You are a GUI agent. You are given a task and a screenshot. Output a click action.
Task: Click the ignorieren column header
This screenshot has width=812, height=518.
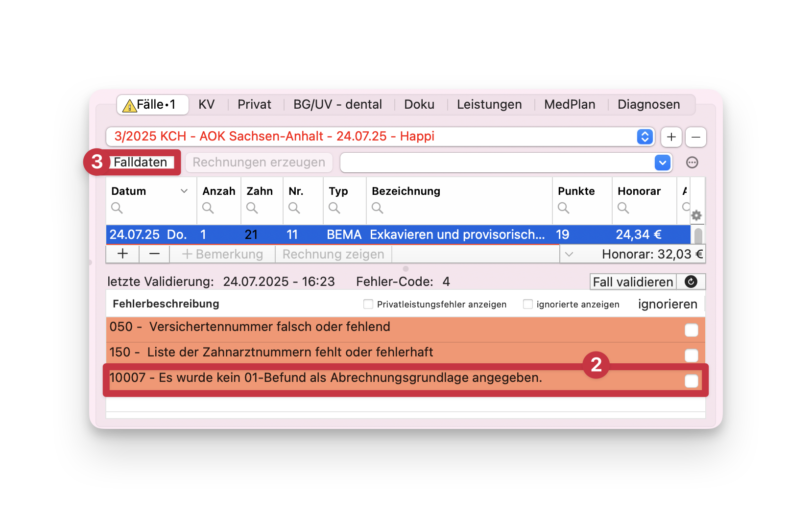pos(668,304)
